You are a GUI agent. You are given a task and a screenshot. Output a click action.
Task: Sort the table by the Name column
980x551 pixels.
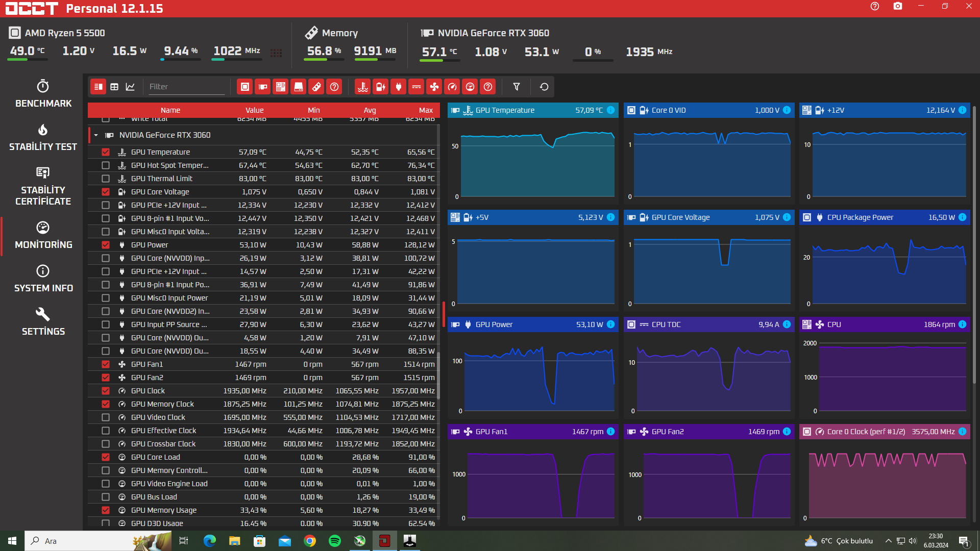point(170,110)
